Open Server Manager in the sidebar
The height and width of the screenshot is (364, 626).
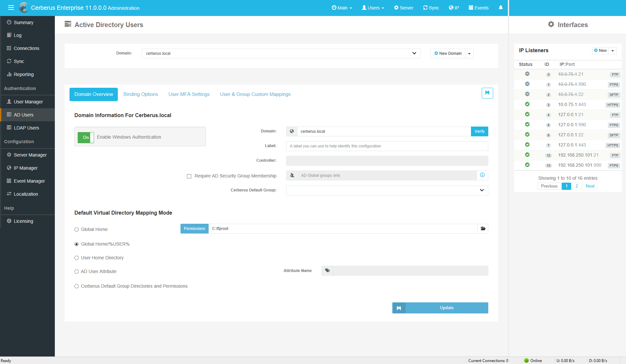pyautogui.click(x=27, y=155)
